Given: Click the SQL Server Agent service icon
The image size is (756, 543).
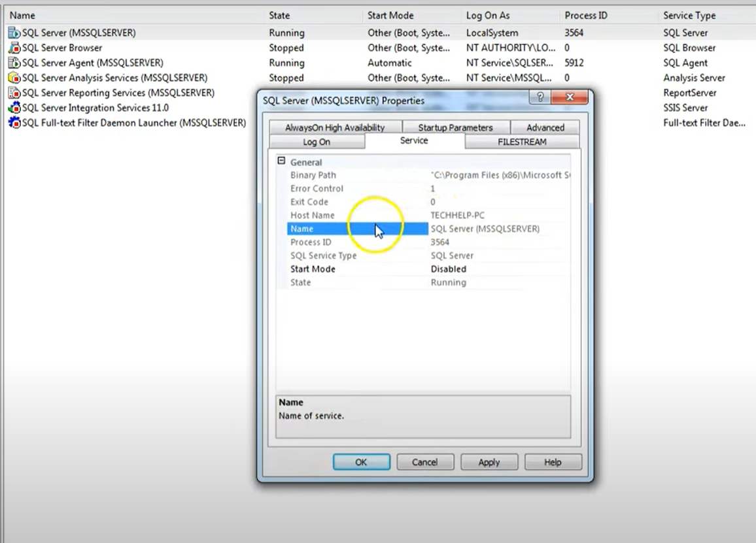Looking at the screenshot, I should tap(14, 63).
